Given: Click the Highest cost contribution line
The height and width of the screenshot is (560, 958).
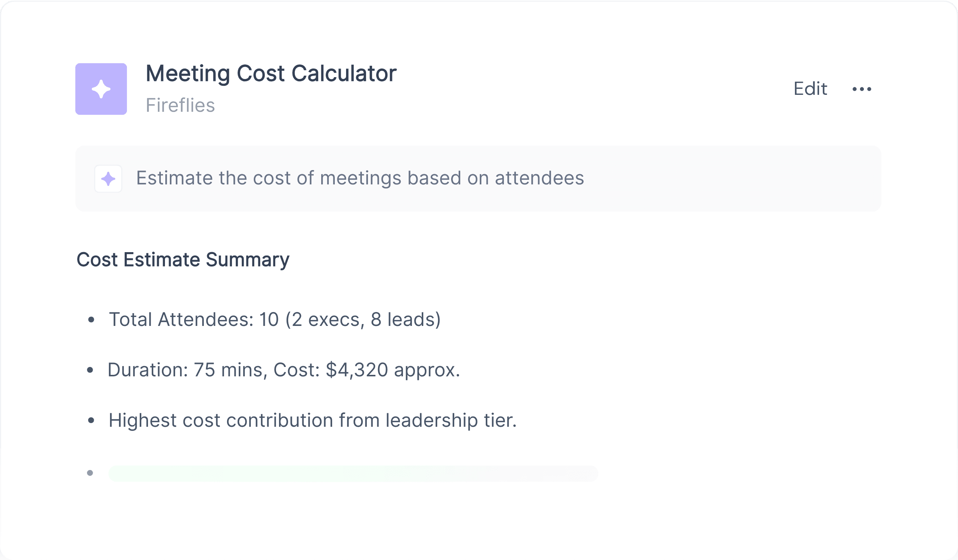Looking at the screenshot, I should (313, 421).
